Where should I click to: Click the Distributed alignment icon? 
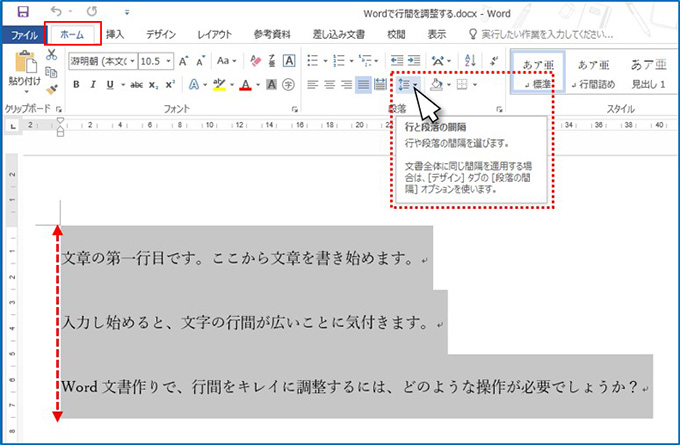[380, 85]
